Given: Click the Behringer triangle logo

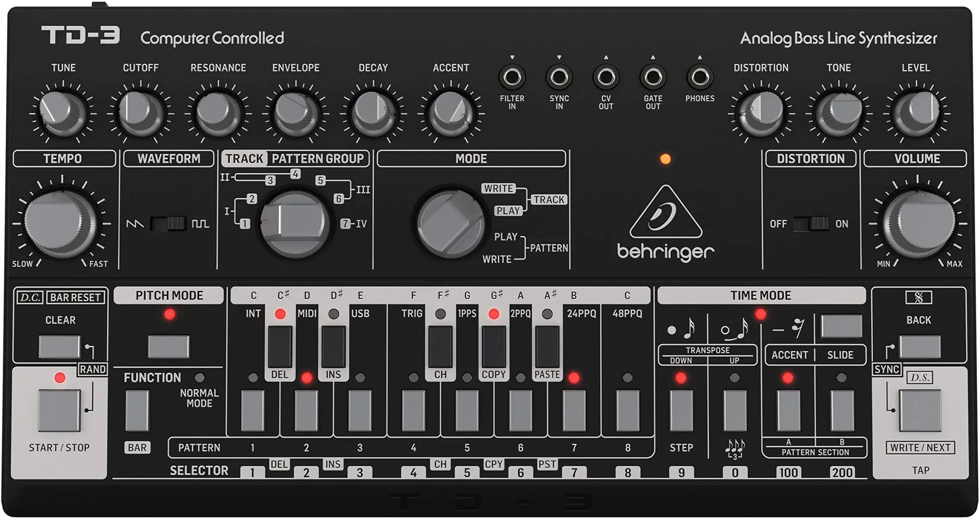Looking at the screenshot, I should [666, 212].
